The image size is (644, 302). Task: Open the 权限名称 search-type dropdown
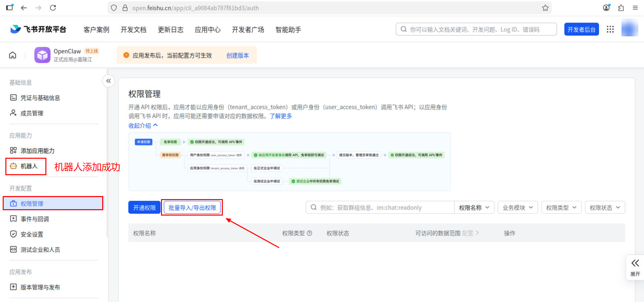click(474, 207)
